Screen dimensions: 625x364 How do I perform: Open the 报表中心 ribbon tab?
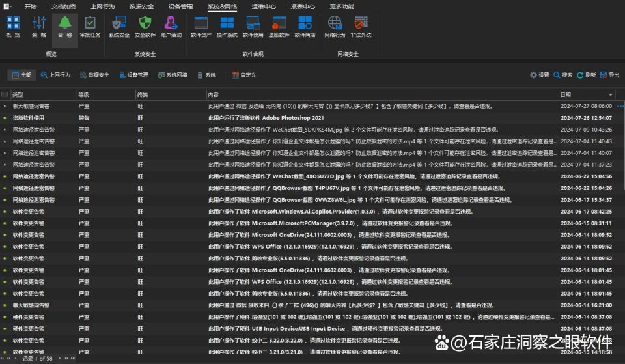coord(303,7)
